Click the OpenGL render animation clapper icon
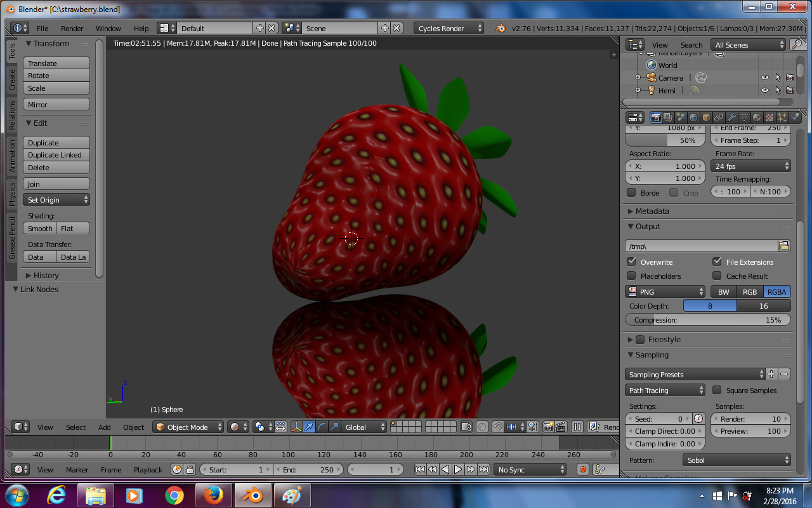 click(x=561, y=427)
